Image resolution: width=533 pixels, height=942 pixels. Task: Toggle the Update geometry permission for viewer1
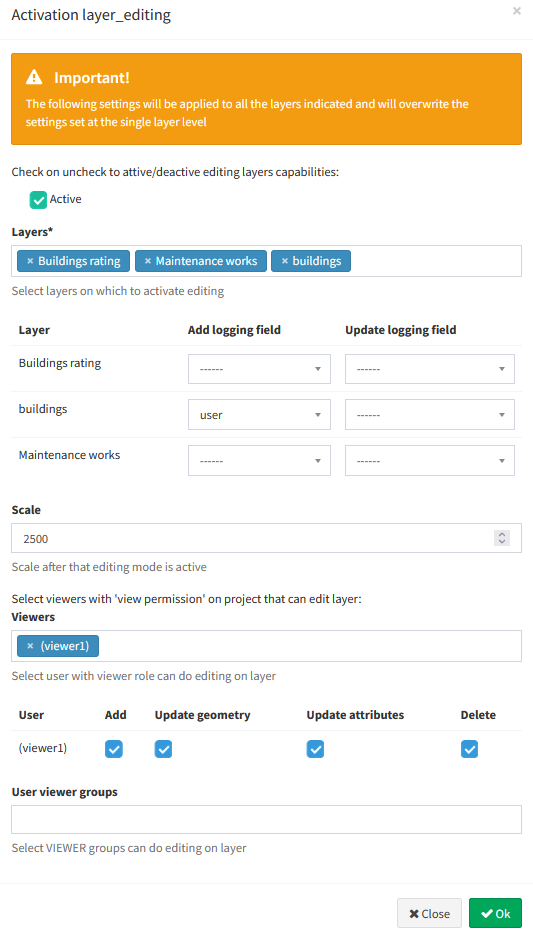163,749
